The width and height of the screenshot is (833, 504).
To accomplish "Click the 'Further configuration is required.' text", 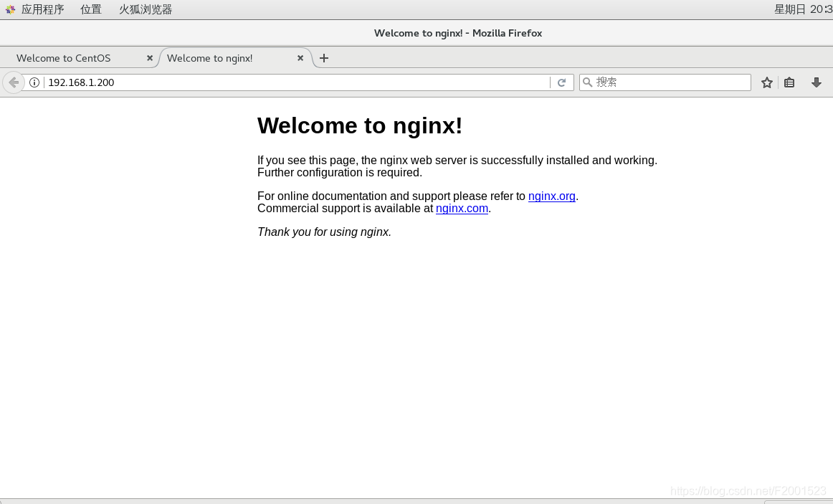I will [340, 173].
